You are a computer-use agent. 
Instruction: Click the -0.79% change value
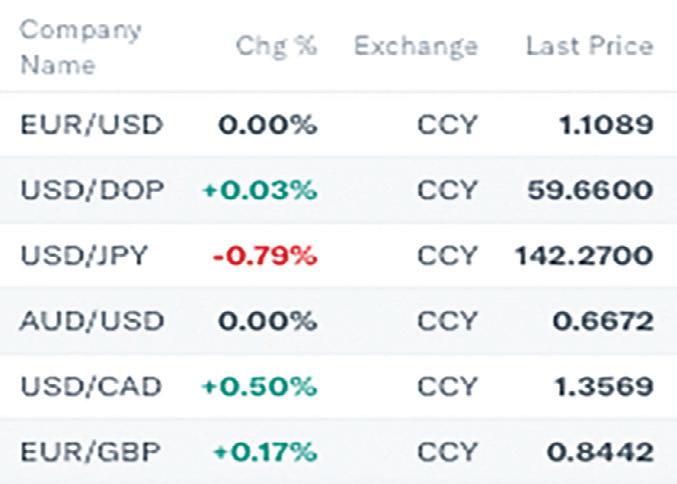(x=264, y=255)
